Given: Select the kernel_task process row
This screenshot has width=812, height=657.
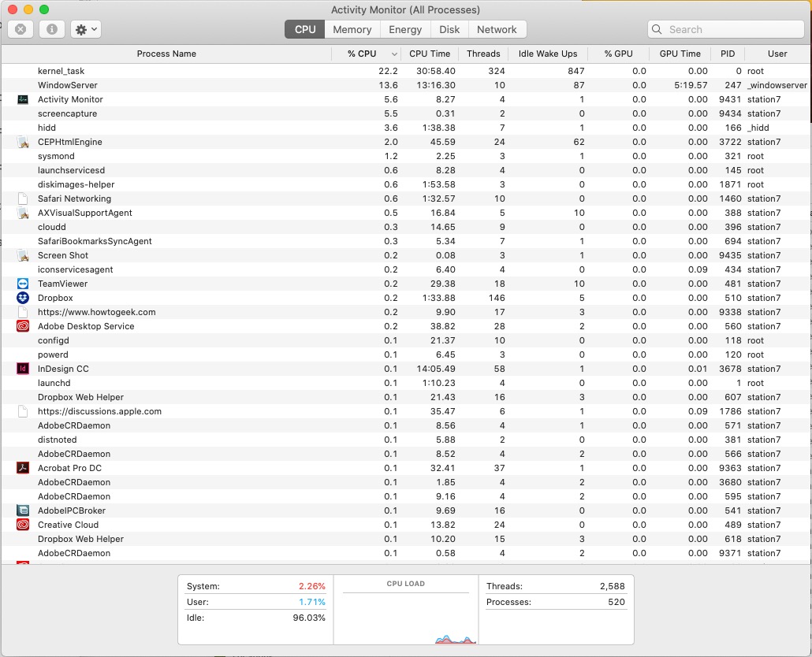Looking at the screenshot, I should (406, 71).
